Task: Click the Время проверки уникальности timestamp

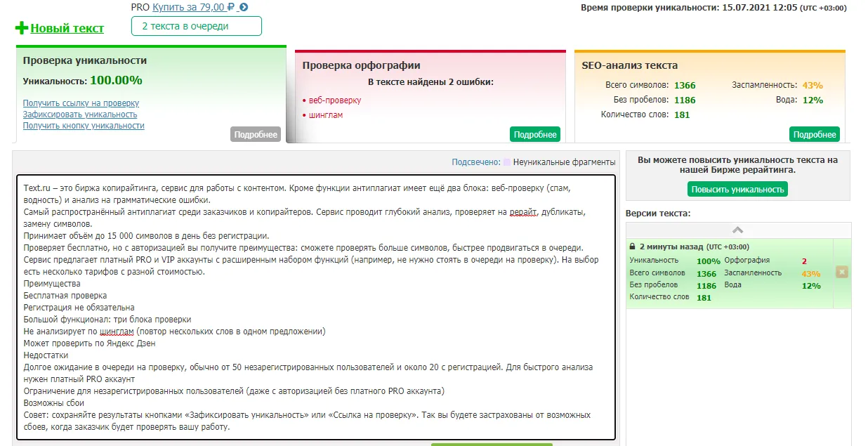Action: pos(714,8)
